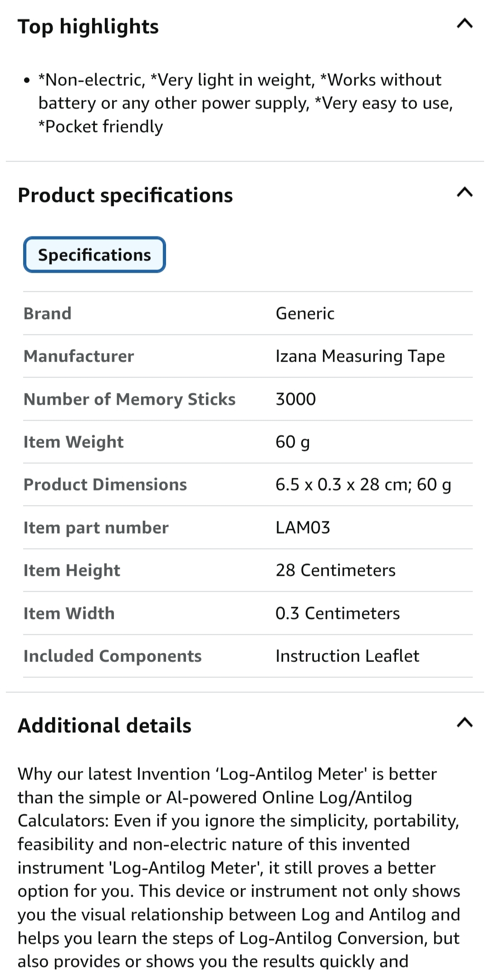Viewport: 490px width, 980px height.
Task: Tap the Additional details heading
Action: [104, 725]
